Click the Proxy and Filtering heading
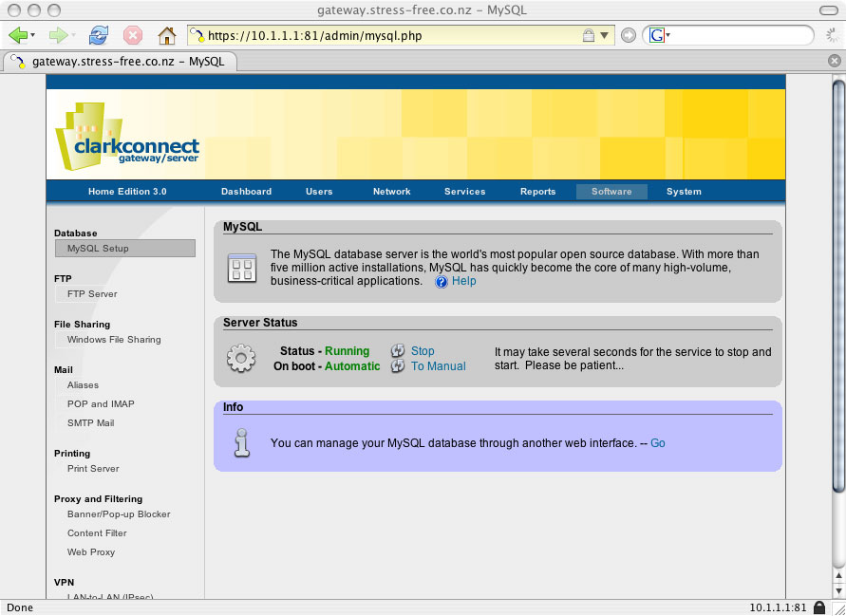The height and width of the screenshot is (616, 846). (x=98, y=499)
